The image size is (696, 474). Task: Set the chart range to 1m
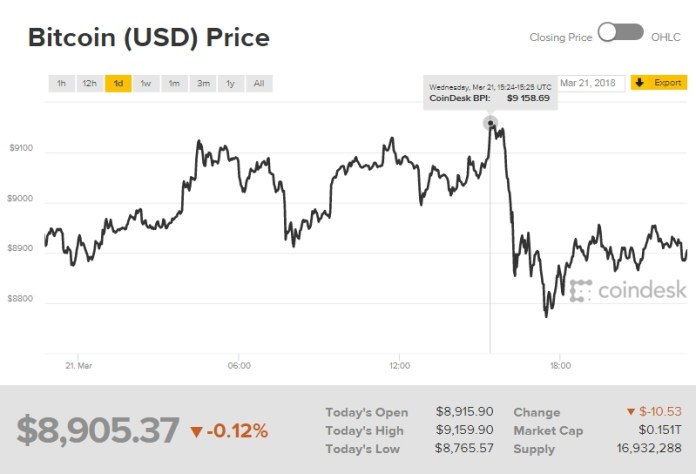pyautogui.click(x=174, y=83)
